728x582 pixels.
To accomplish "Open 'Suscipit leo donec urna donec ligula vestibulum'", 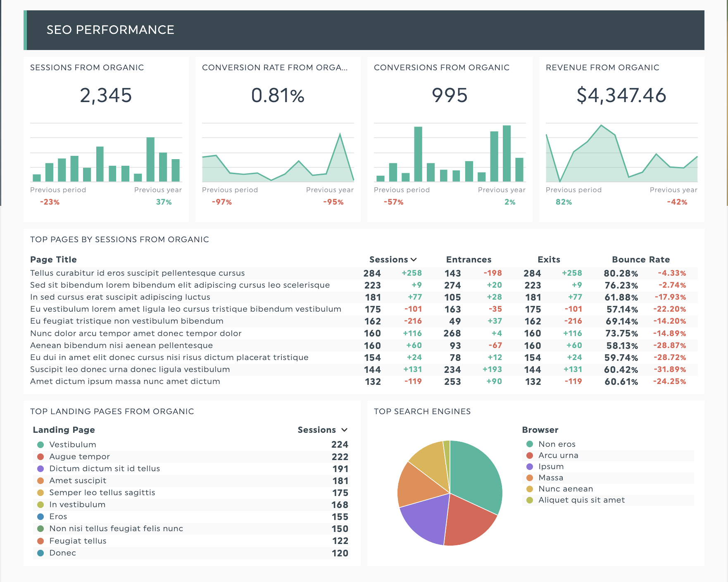I will pyautogui.click(x=364, y=370).
